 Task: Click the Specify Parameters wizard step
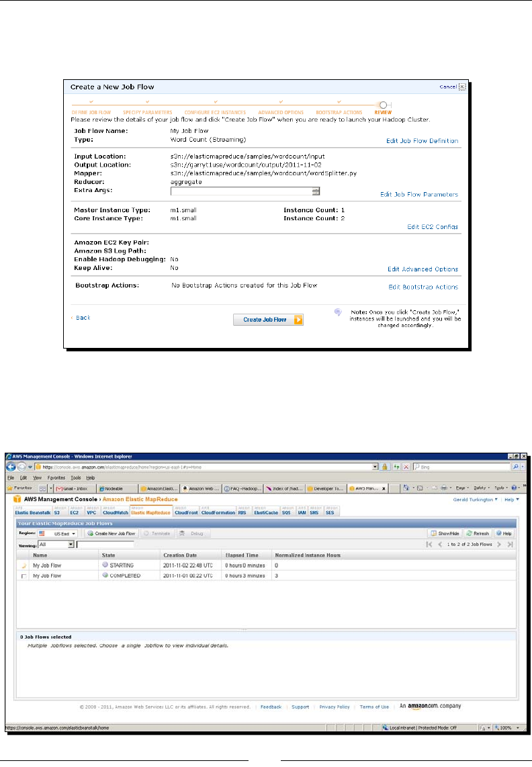click(147, 113)
